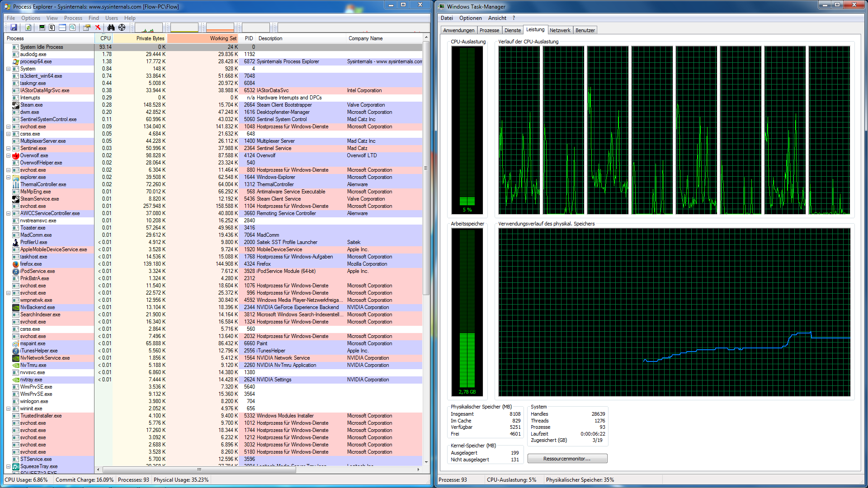Image resolution: width=868 pixels, height=488 pixels.
Task: Click the Save toolbar icon
Action: coord(14,28)
